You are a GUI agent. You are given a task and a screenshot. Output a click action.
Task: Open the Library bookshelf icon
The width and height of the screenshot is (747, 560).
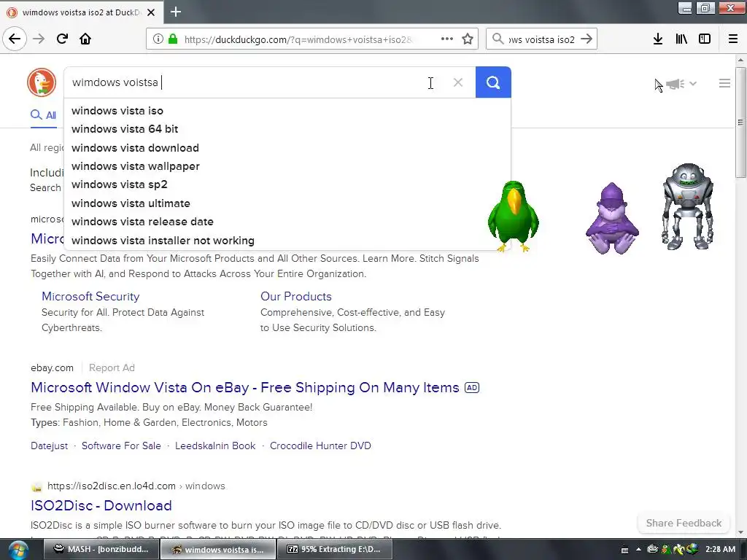(x=681, y=39)
